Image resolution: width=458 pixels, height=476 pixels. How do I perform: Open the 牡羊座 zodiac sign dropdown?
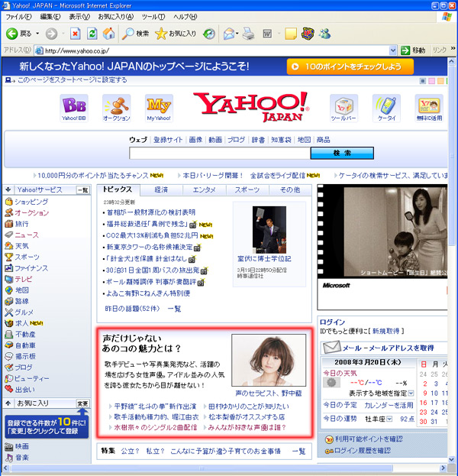(389, 419)
